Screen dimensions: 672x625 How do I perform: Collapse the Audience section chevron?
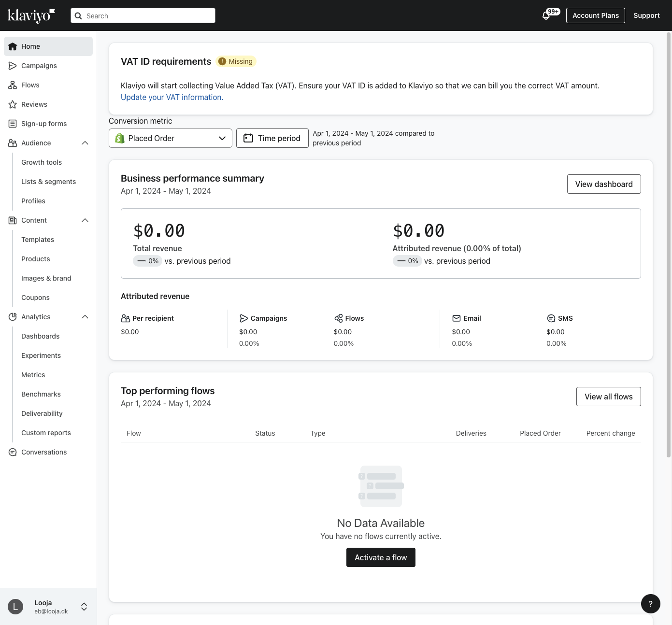[x=85, y=143]
